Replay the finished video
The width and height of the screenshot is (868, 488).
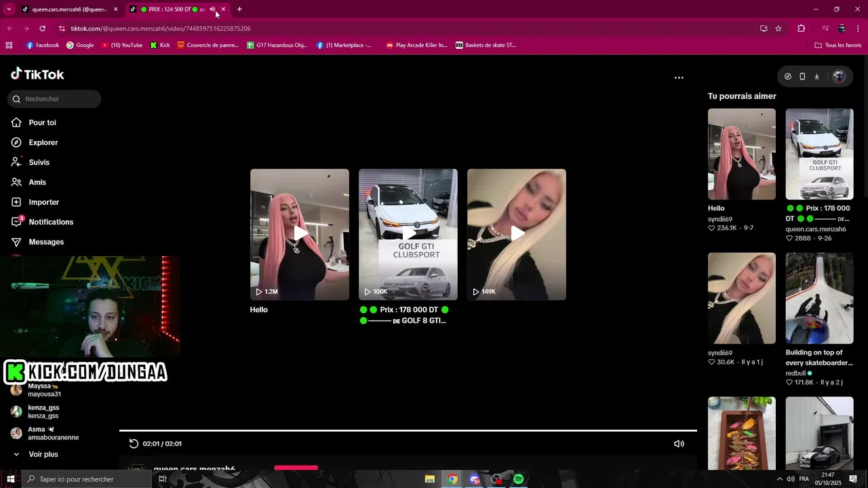134,444
